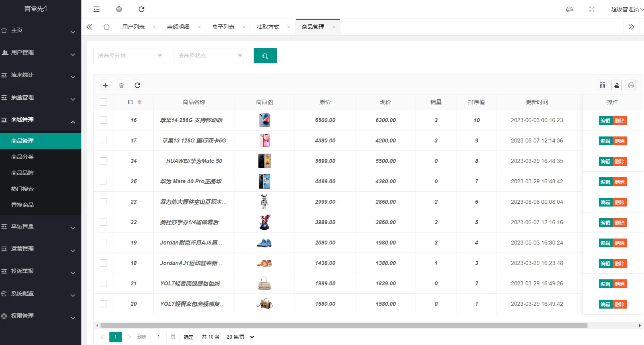Click the 确定 page jump button
This screenshot has width=644, height=345.
coord(189,337)
